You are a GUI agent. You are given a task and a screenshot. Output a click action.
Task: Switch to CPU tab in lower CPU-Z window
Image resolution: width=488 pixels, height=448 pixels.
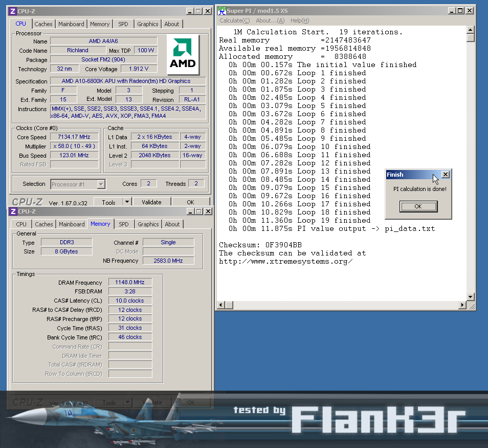(x=21, y=224)
